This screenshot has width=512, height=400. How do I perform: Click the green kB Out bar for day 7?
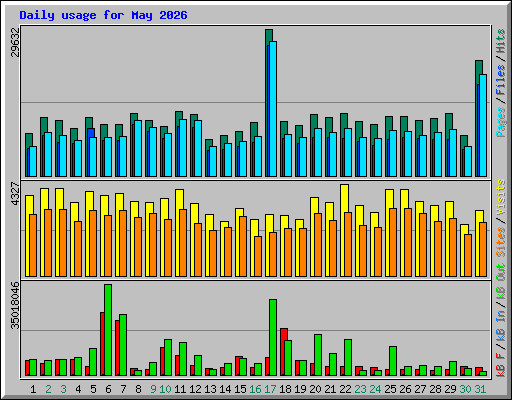point(123,345)
